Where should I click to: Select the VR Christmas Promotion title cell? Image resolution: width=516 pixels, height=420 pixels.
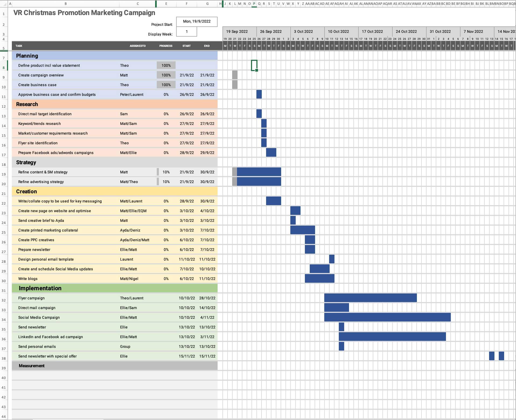(x=84, y=13)
